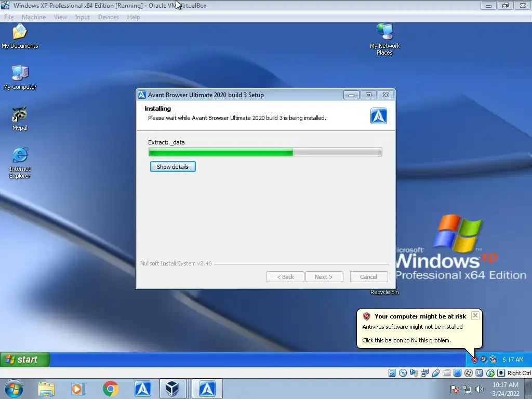This screenshot has height=399, width=532.
Task: Select the My Computer desktop icon
Action: click(x=20, y=77)
